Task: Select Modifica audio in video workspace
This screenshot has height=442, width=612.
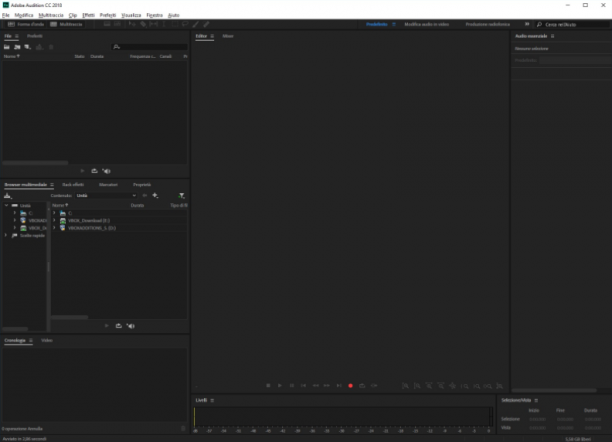Action: tap(427, 24)
